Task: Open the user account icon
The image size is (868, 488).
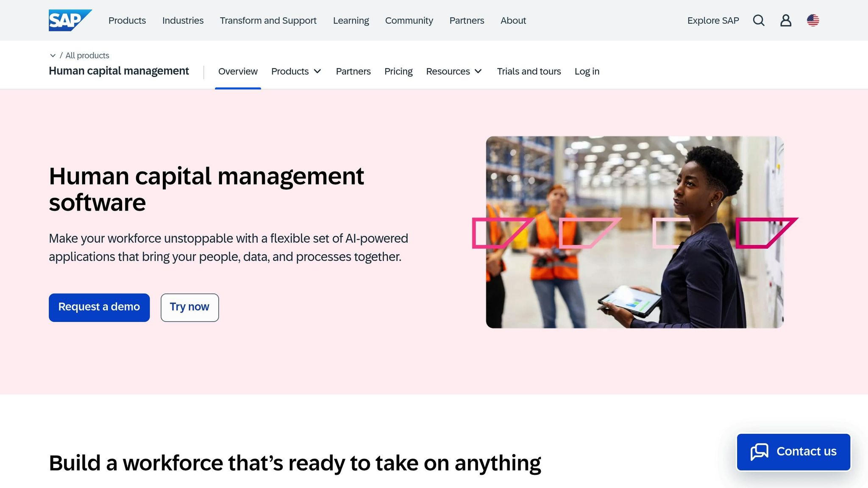Action: (786, 20)
